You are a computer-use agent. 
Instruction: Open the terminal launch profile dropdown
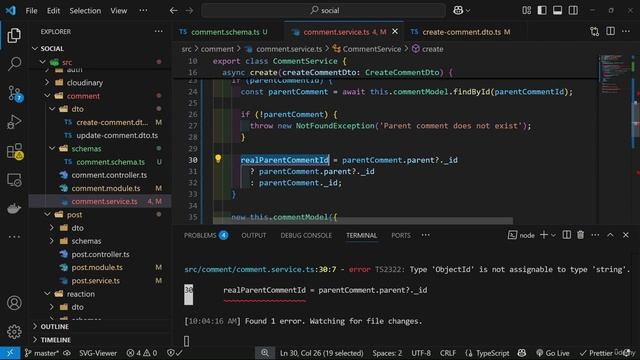(553, 235)
